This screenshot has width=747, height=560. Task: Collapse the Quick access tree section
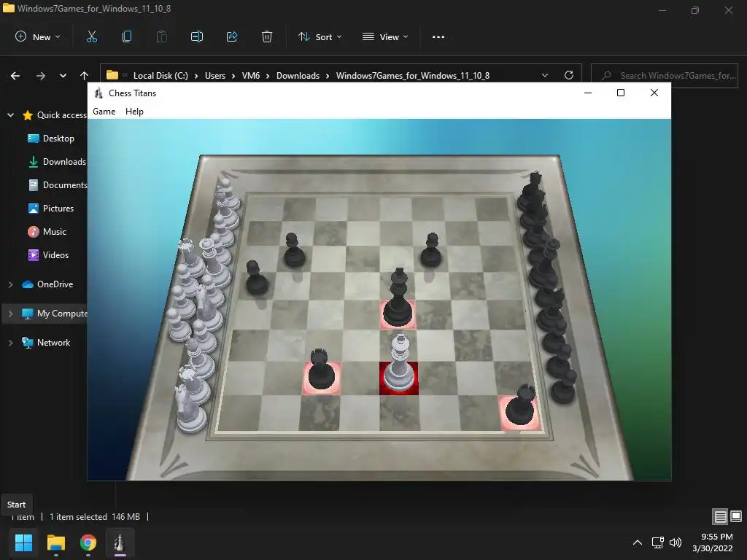point(10,114)
